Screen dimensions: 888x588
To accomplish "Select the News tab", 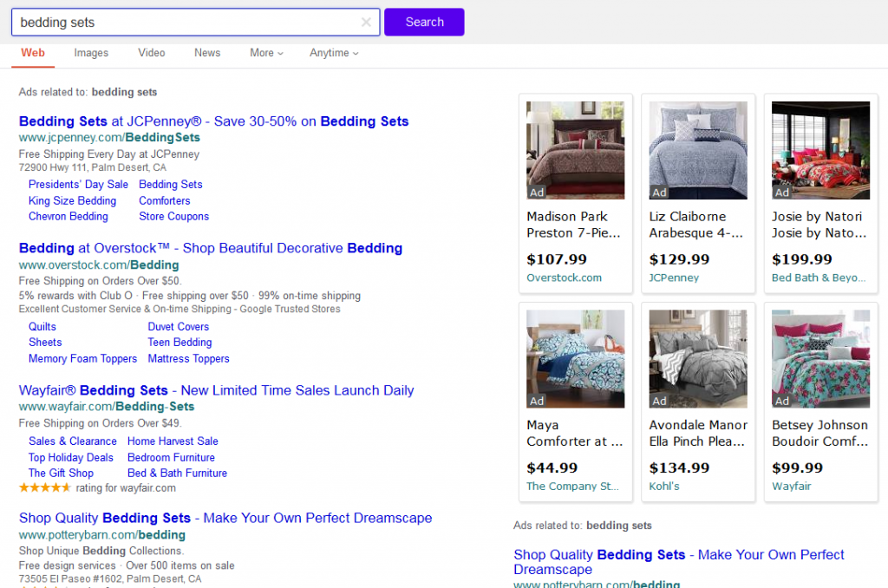I will (x=207, y=53).
